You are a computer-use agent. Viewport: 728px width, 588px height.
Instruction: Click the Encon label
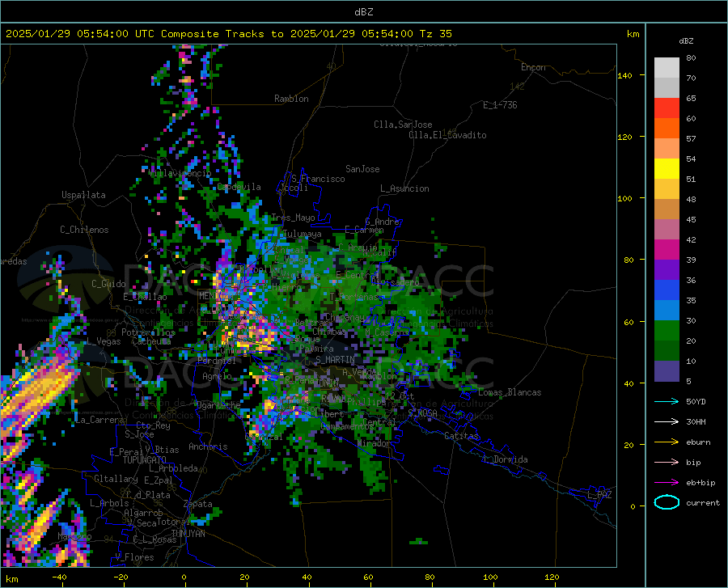pos(533,67)
